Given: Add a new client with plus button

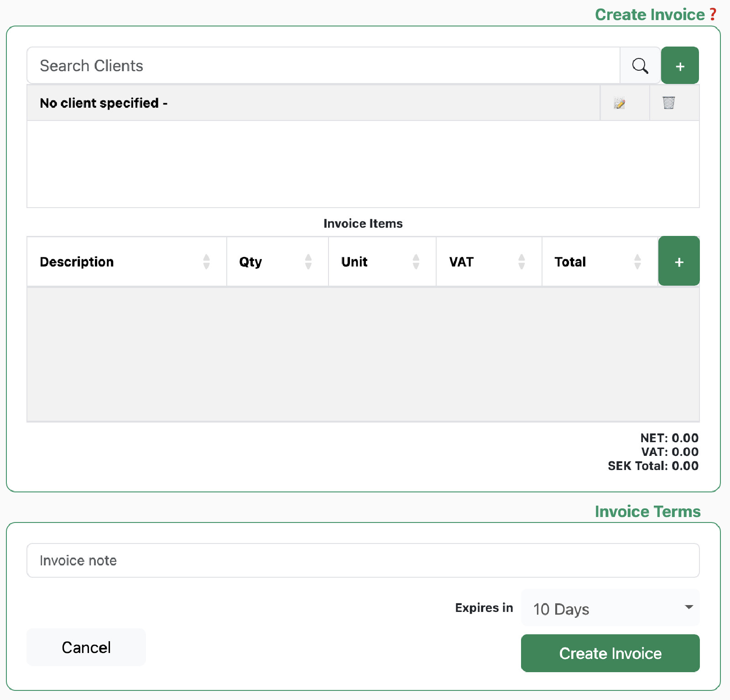Looking at the screenshot, I should [680, 65].
